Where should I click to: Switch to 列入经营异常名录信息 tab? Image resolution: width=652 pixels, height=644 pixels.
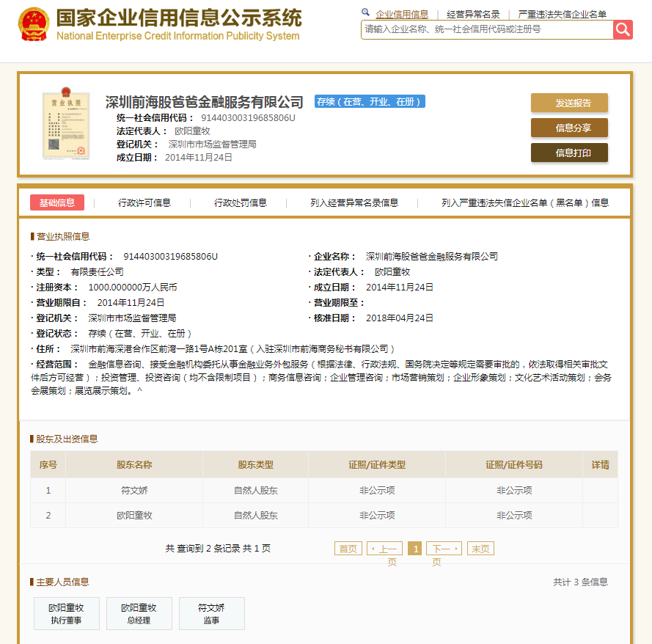point(354,203)
